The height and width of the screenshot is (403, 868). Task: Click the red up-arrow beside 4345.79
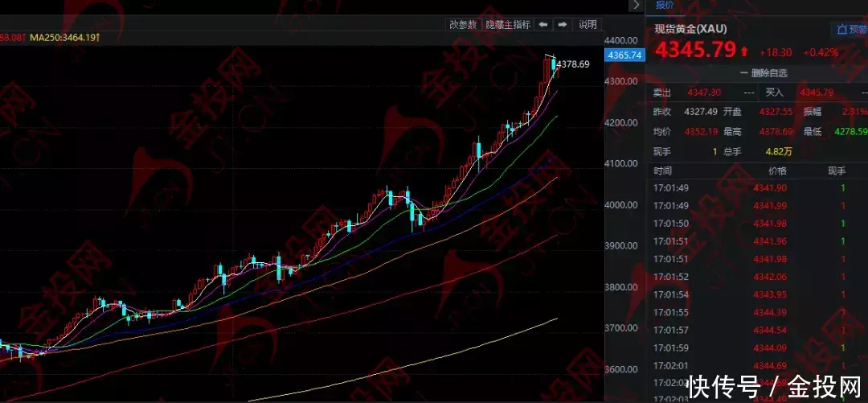744,52
